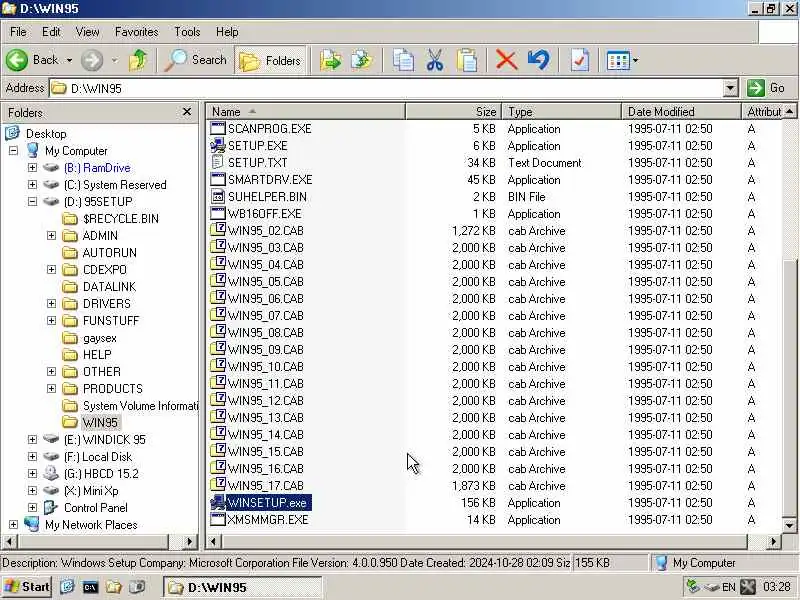
Task: Click the red Delete X icon
Action: (506, 60)
